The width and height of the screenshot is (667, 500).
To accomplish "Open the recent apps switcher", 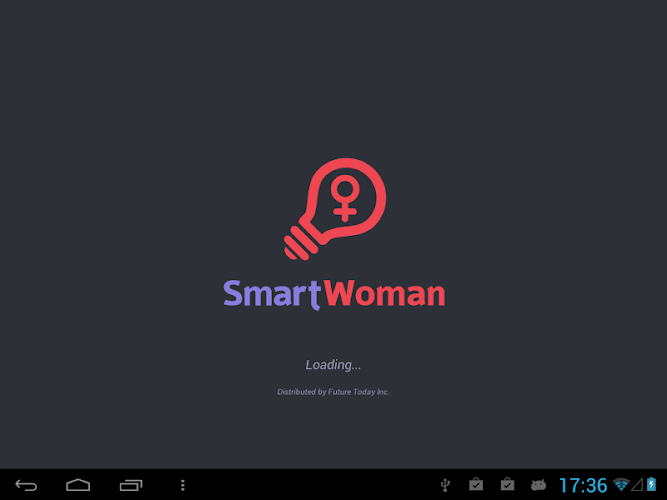I will point(131,485).
